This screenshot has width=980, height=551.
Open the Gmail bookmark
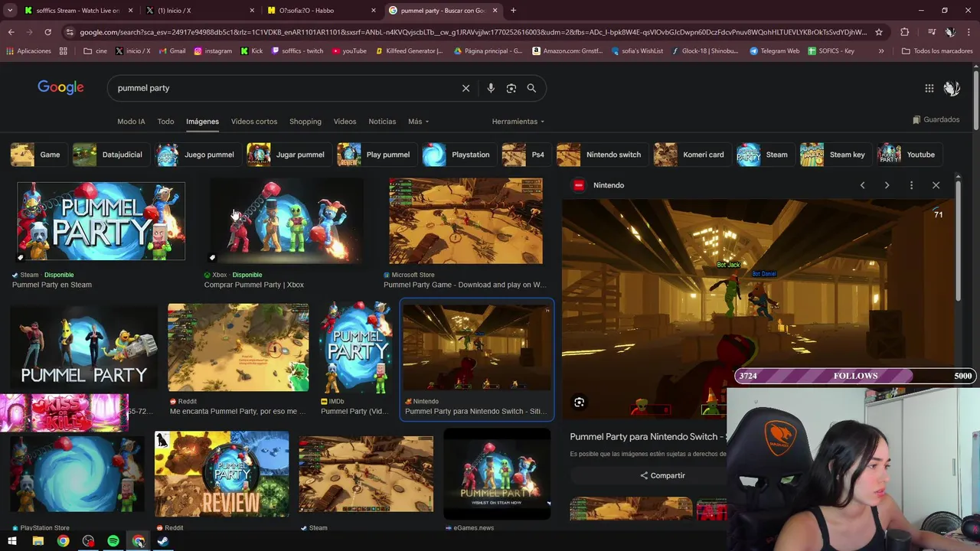coord(172,51)
